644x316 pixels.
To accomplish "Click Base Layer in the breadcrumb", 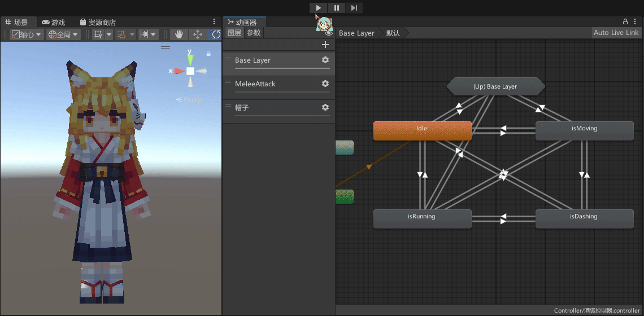I will 356,33.
